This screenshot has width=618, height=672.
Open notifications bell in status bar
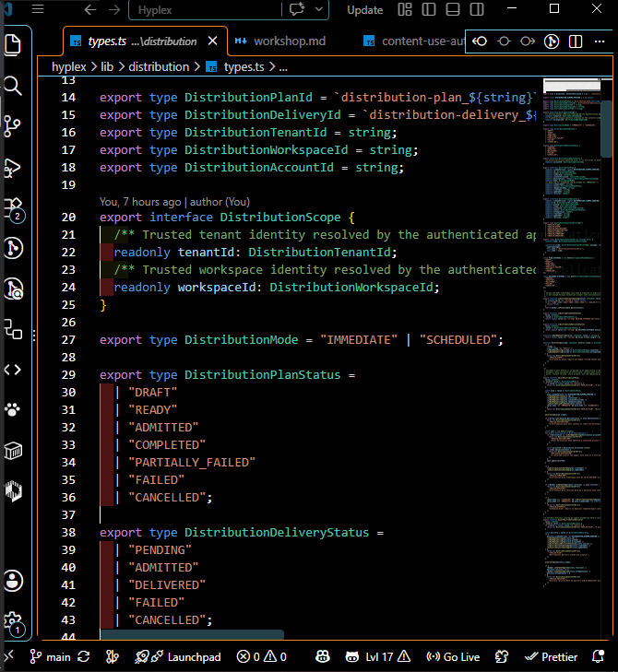(598, 656)
